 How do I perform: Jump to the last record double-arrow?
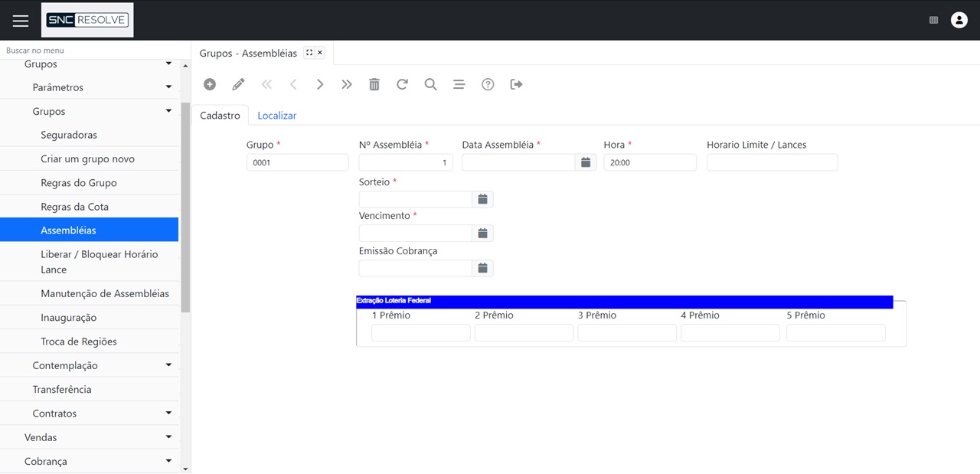[x=347, y=84]
